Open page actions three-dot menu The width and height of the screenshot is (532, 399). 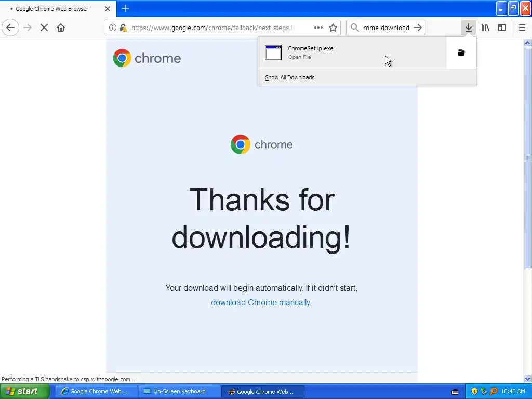point(318,28)
